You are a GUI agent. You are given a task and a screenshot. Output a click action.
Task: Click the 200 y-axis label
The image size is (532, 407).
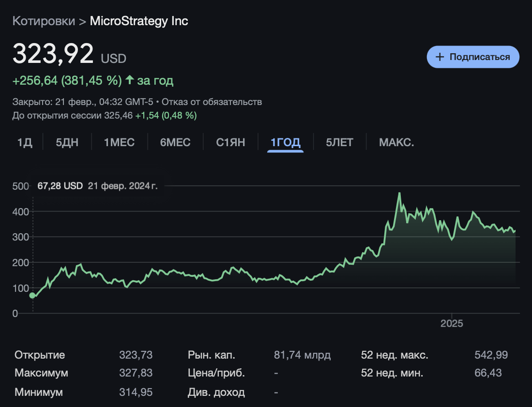pyautogui.click(x=20, y=262)
